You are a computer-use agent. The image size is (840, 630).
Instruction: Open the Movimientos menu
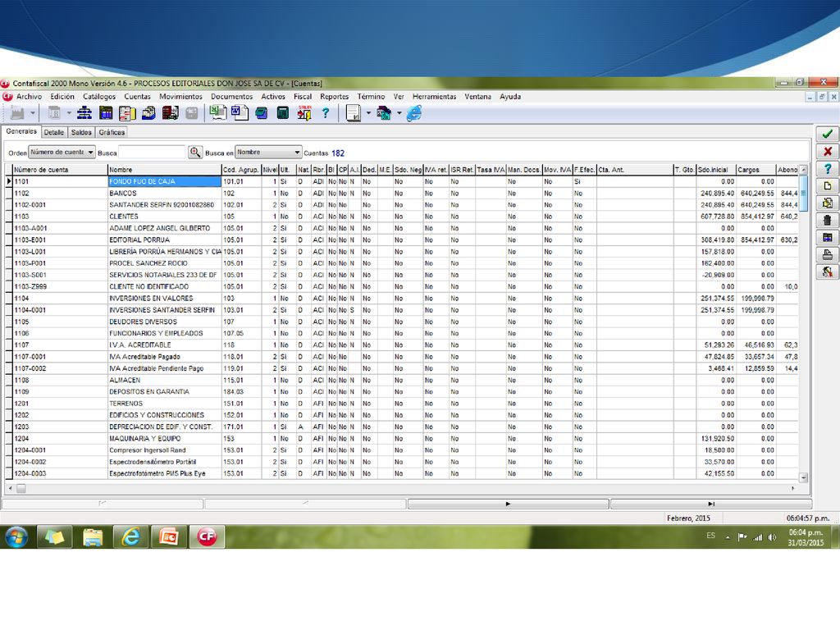(x=180, y=97)
